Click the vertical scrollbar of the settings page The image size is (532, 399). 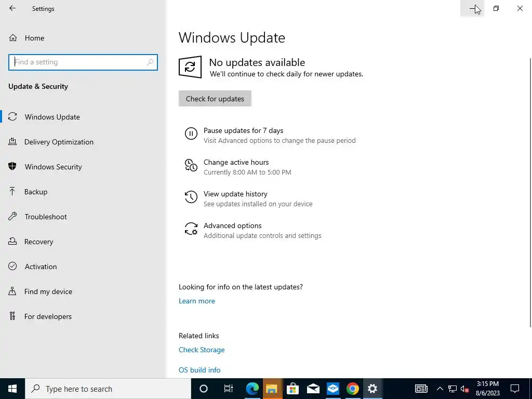[530, 193]
